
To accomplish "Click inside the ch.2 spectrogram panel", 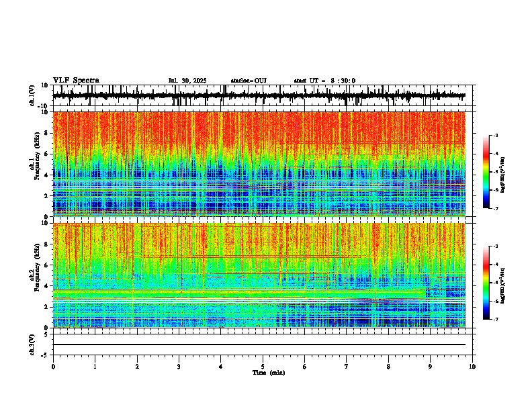I will pyautogui.click(x=259, y=275).
